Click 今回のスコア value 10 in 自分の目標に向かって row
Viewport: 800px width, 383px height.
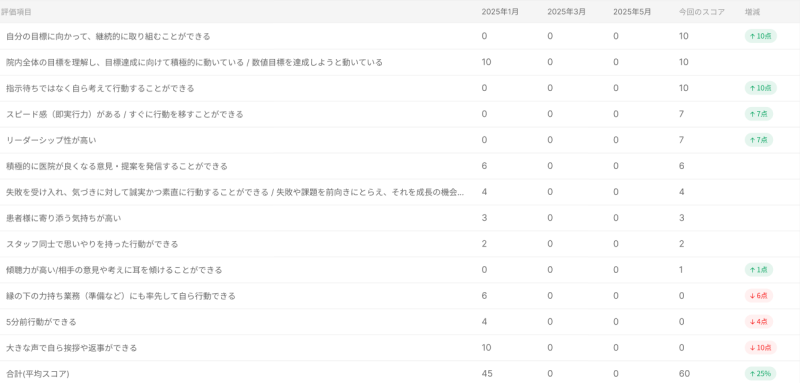[x=684, y=36]
